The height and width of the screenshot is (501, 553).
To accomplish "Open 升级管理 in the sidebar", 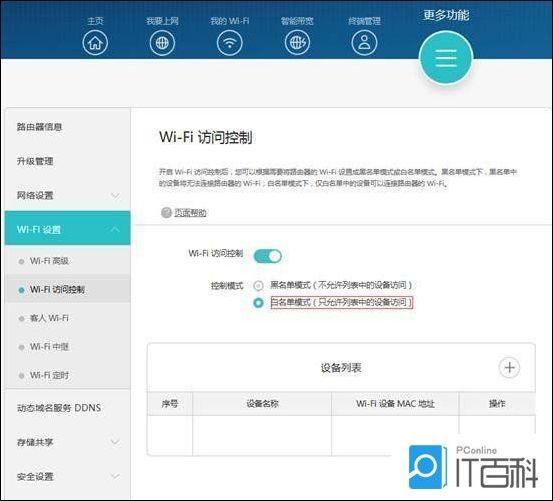I will (35, 161).
